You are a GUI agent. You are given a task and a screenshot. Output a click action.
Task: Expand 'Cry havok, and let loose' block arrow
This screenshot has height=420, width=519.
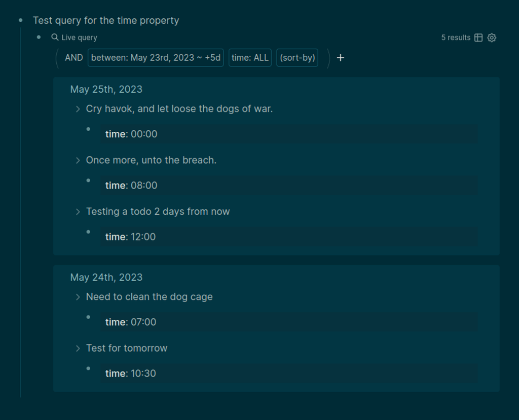click(78, 109)
